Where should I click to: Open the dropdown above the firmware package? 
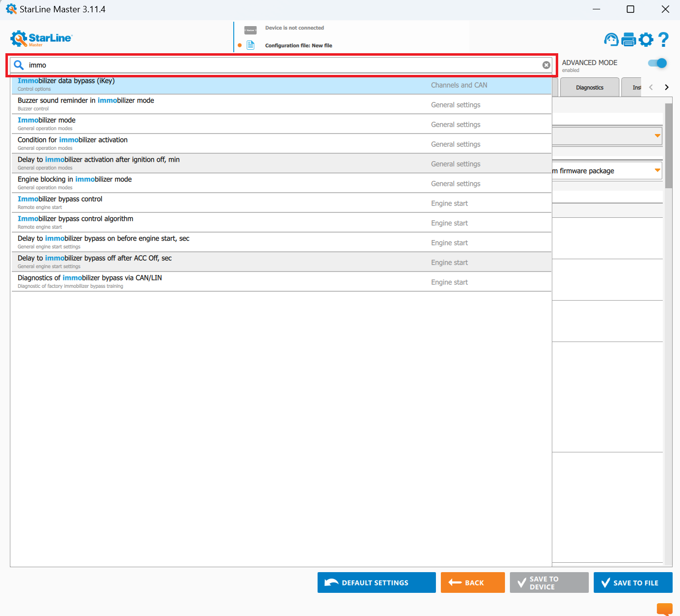(x=657, y=136)
